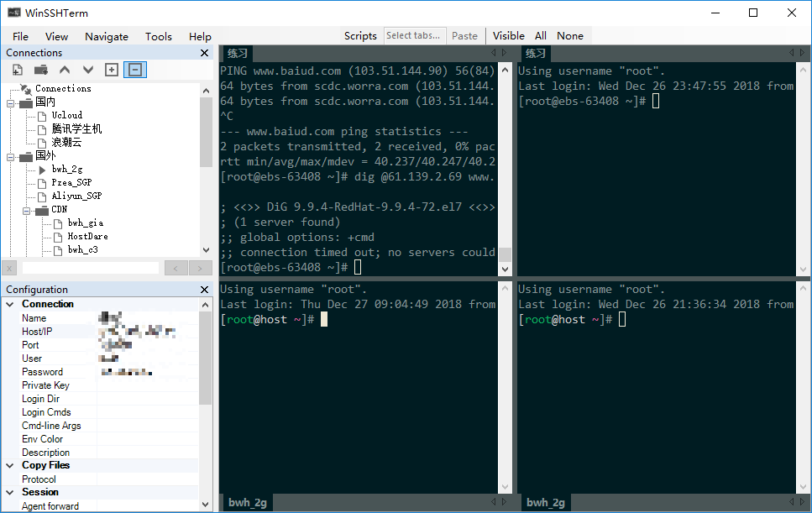Viewport: 812px width, 513px height.
Task: Select the bwh_c3 connection
Action: point(83,250)
